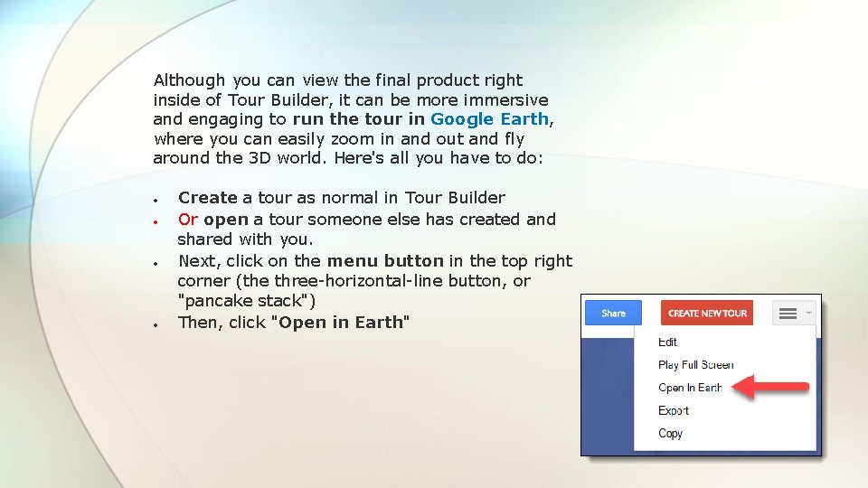Expand the dropdown arrow beside the menu icon
The width and height of the screenshot is (868, 488).
point(808,314)
